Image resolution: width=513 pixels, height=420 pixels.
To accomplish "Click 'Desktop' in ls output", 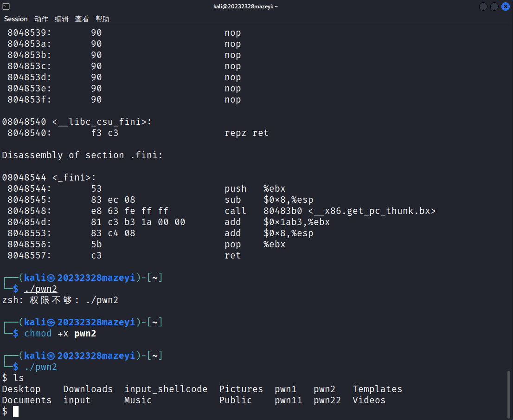I will (21, 389).
